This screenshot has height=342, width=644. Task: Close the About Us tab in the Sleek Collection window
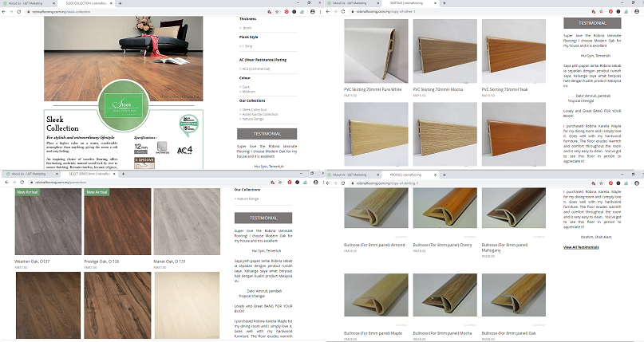[x=53, y=3]
